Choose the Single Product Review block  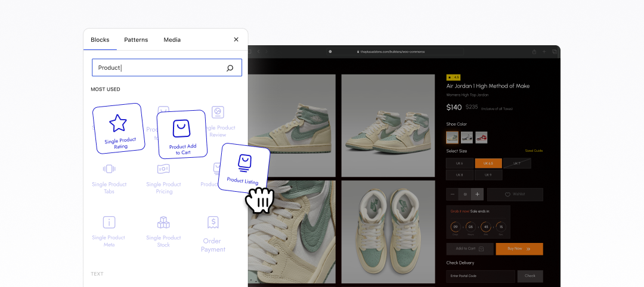point(218,122)
